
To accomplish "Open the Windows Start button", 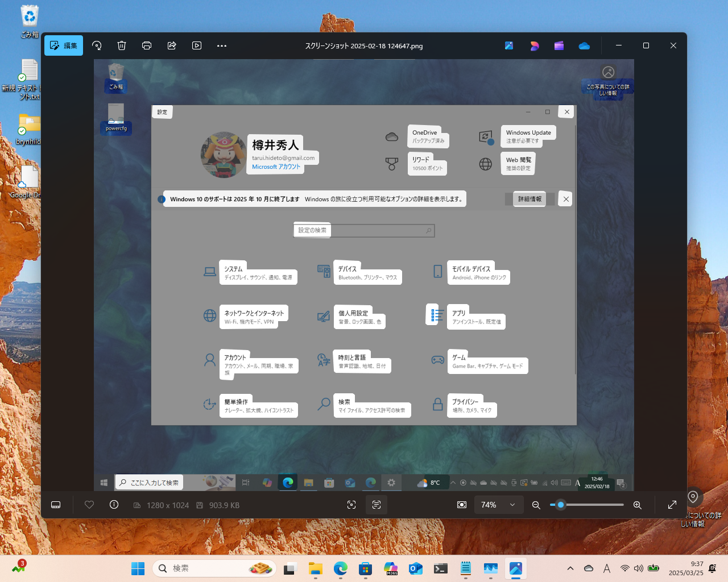I will (138, 568).
